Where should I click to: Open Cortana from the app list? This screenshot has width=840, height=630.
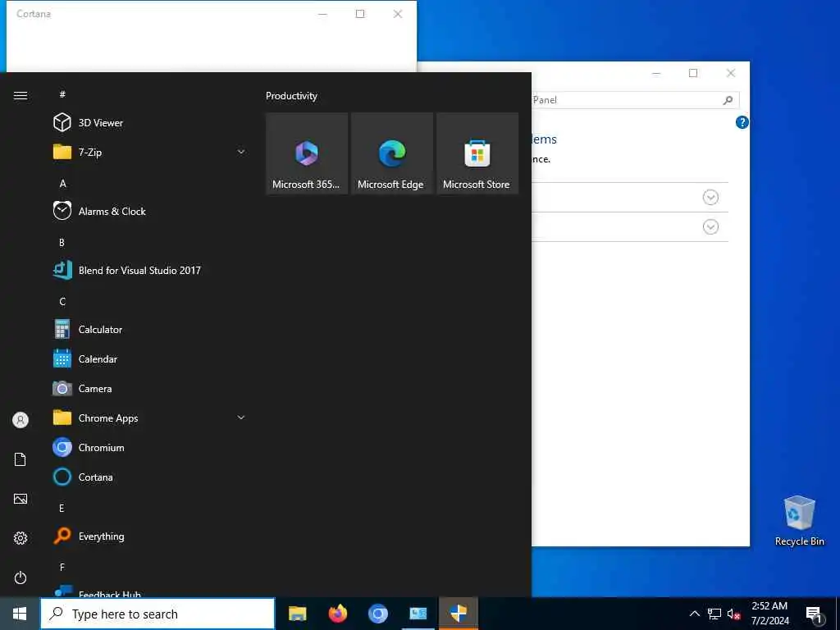pos(150,477)
